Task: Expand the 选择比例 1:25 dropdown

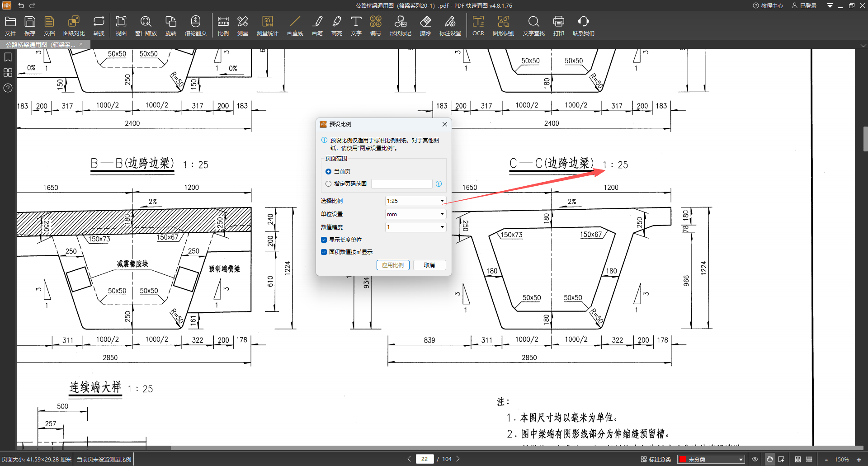Action: (415, 201)
